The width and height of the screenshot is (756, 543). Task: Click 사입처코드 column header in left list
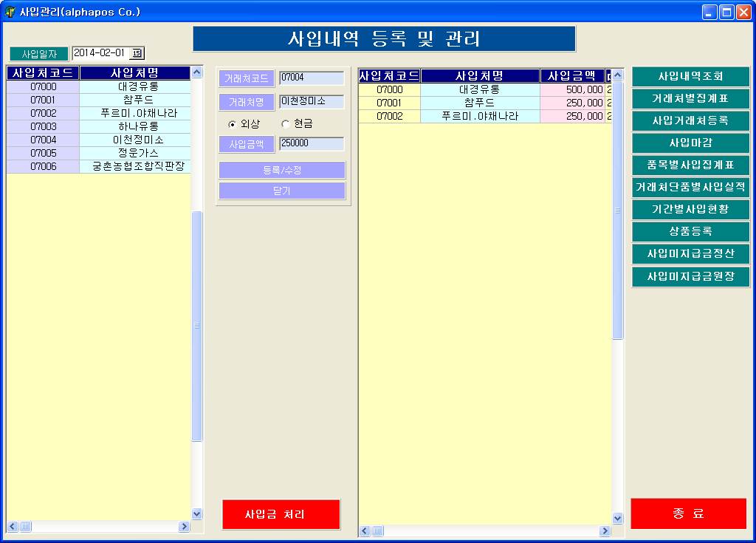43,73
